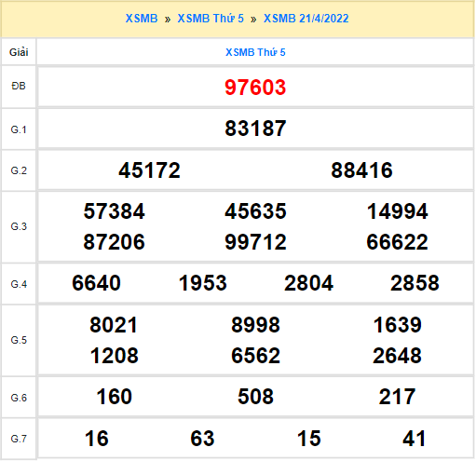The height and width of the screenshot is (461, 476).
Task: Select first prize number 83187
Action: coord(255,129)
